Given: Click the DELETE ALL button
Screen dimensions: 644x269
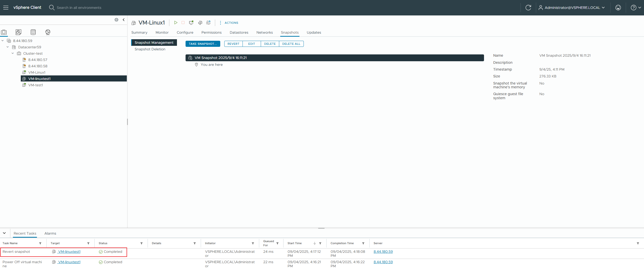Looking at the screenshot, I should pyautogui.click(x=291, y=44).
